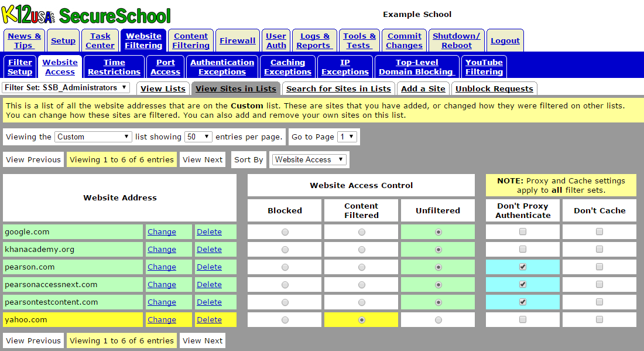The image size is (644, 351).
Task: Open entries per page dropdown
Action: pyautogui.click(x=198, y=137)
